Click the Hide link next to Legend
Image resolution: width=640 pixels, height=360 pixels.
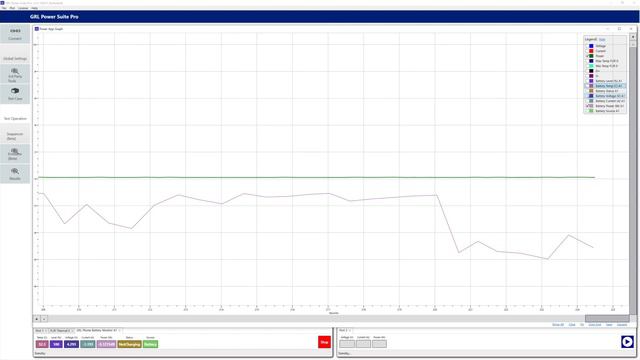[x=602, y=40]
